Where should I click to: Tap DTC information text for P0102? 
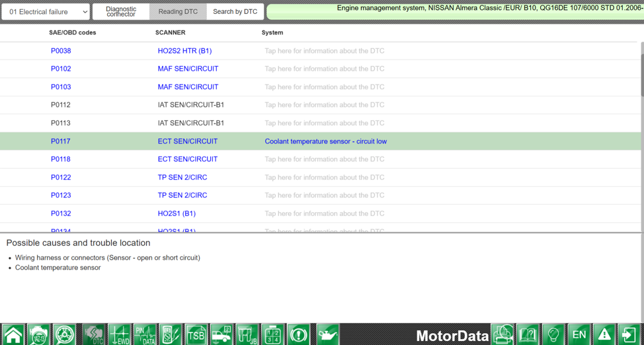[x=325, y=69]
